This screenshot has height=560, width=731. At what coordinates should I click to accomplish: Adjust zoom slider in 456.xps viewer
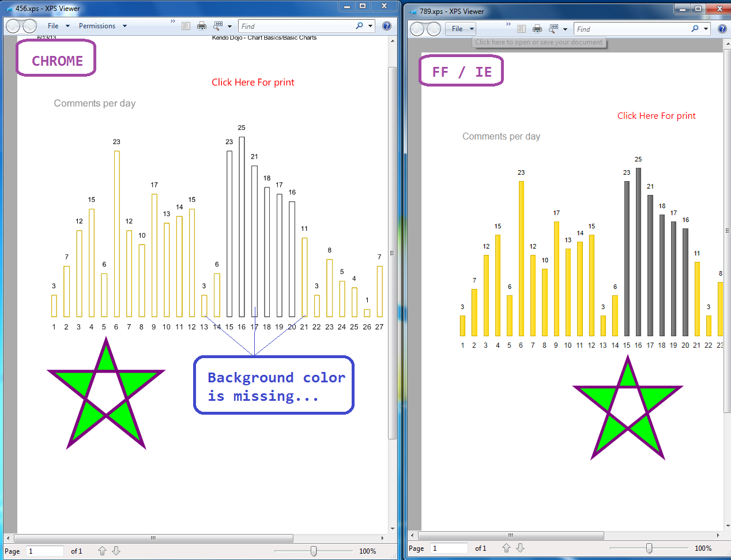coord(314,551)
